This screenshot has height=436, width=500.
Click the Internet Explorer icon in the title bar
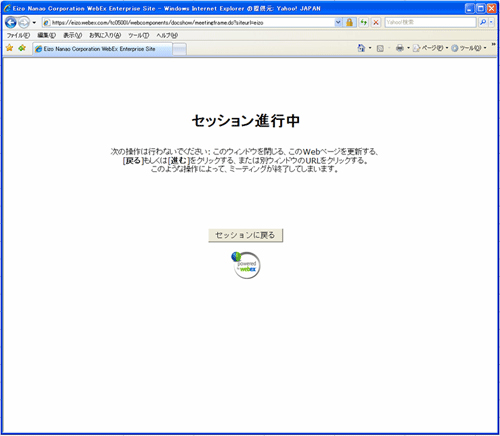point(7,8)
